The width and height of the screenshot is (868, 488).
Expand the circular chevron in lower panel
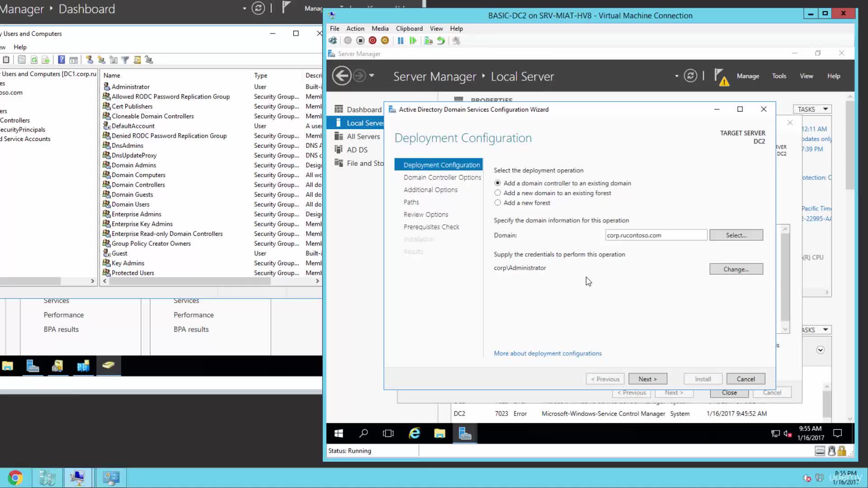(x=821, y=350)
